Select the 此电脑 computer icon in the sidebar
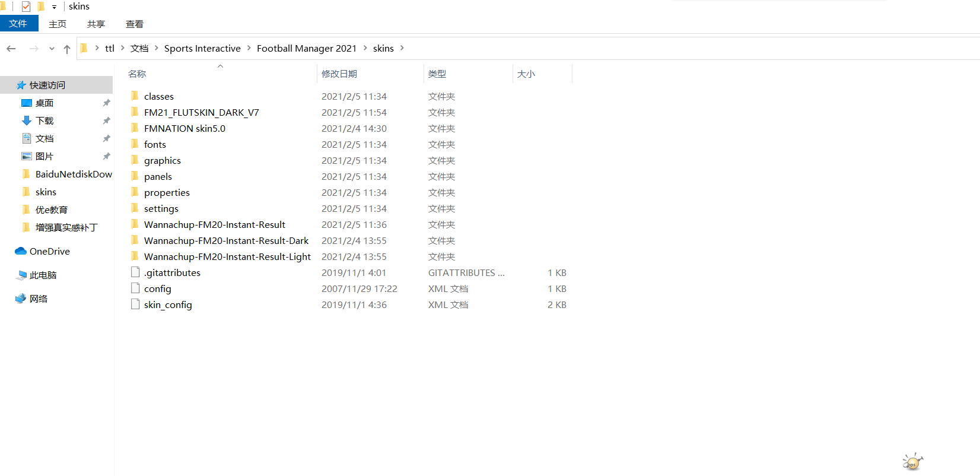Image resolution: width=980 pixels, height=476 pixels. tap(22, 275)
